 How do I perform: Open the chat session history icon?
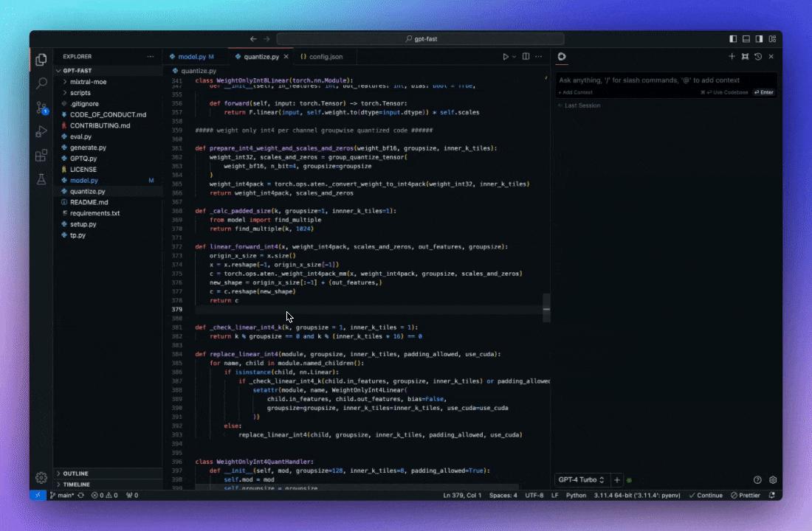coord(757,56)
